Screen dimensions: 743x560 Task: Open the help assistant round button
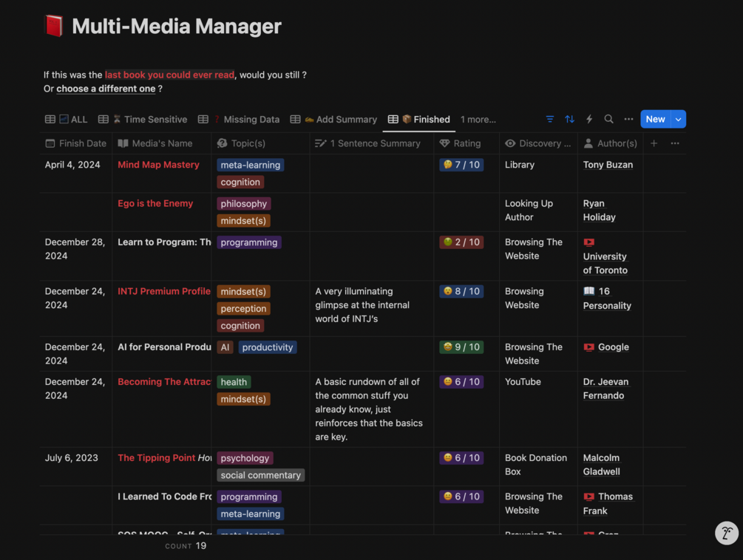(727, 533)
